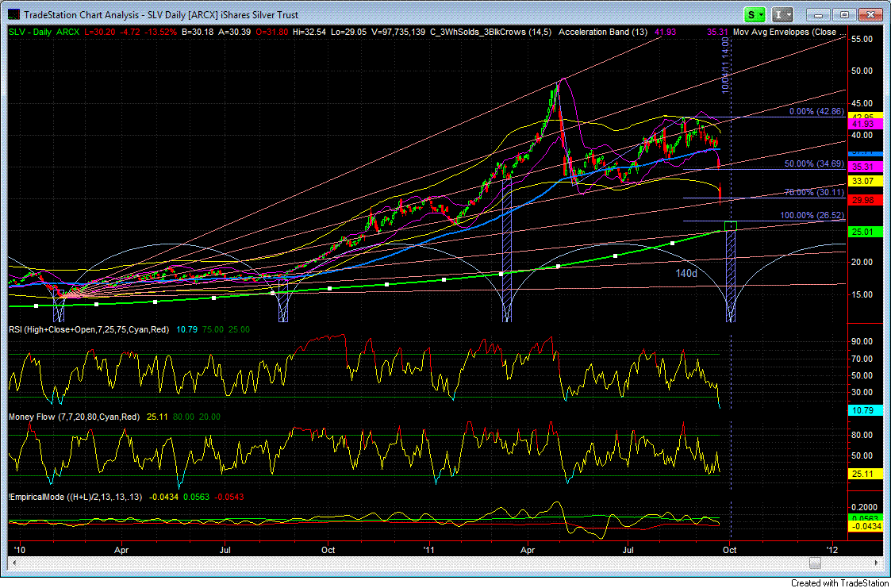
Task: Click the green projection box near Oct cycle low
Action: (x=730, y=226)
